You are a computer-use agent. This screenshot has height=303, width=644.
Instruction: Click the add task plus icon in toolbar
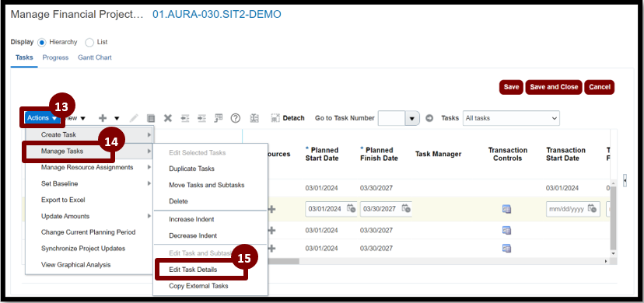click(103, 118)
